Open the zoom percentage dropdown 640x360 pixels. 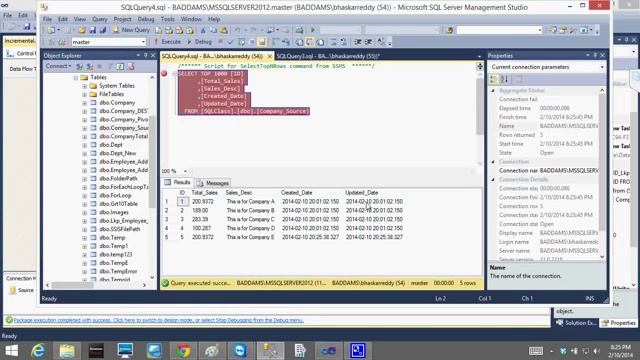coord(185,171)
